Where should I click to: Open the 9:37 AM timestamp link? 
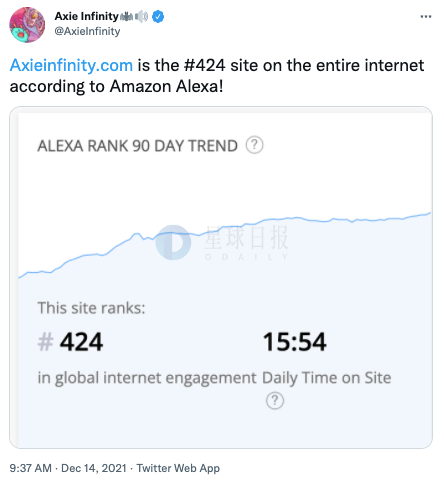(31, 468)
